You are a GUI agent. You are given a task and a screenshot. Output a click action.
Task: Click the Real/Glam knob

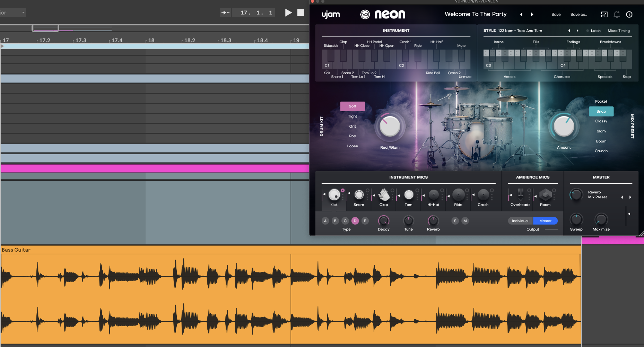[x=390, y=127]
